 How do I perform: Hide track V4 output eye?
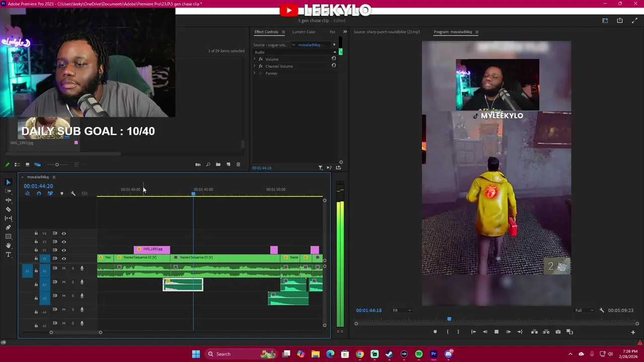(64, 233)
